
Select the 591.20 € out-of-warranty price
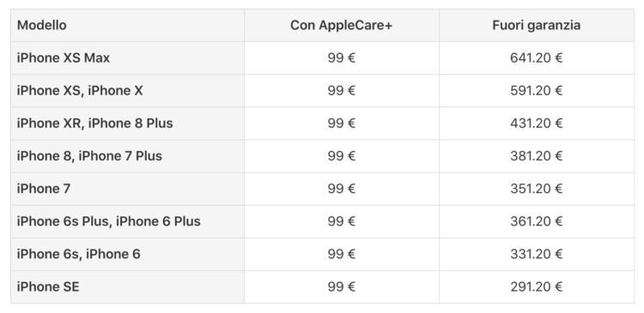537,91
